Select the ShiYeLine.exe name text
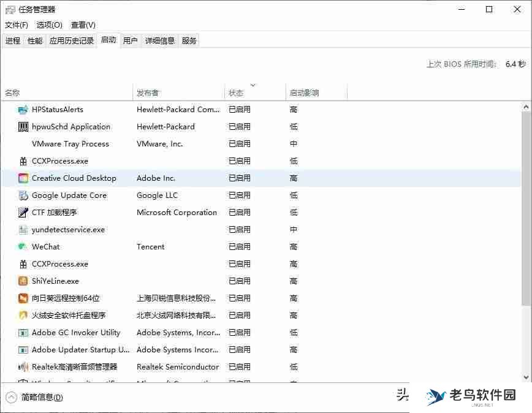The image size is (532, 413). (x=55, y=281)
